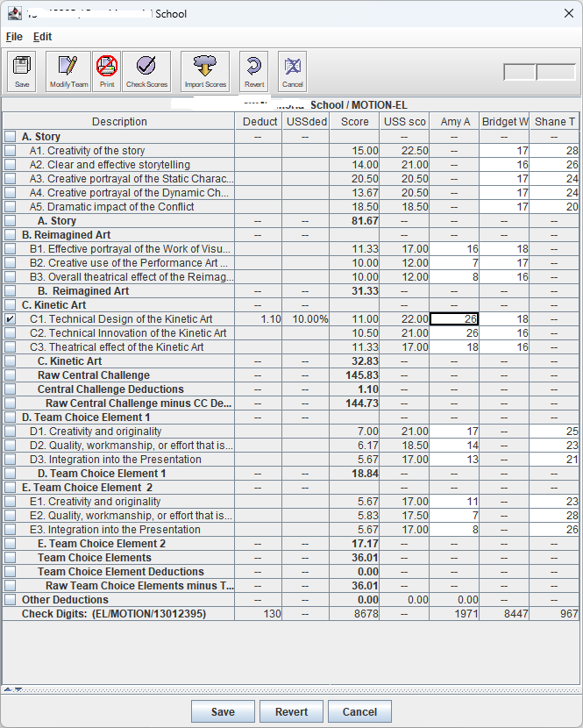This screenshot has width=583, height=728.
Task: Click the split pane collapse arrows
Action: 13,689
